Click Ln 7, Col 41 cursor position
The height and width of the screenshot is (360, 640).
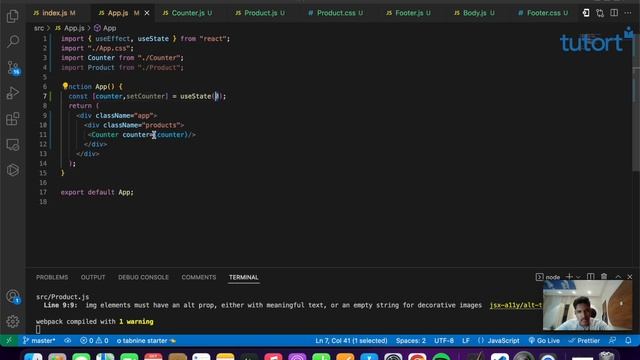pyautogui.click(x=351, y=340)
